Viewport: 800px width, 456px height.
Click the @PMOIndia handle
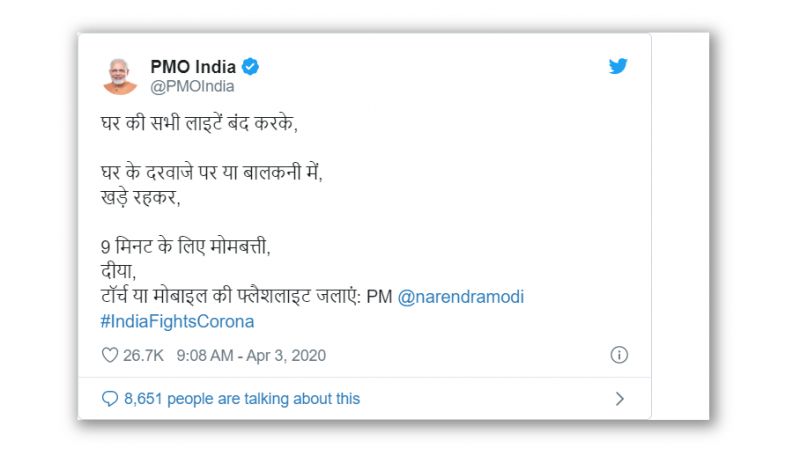192,86
